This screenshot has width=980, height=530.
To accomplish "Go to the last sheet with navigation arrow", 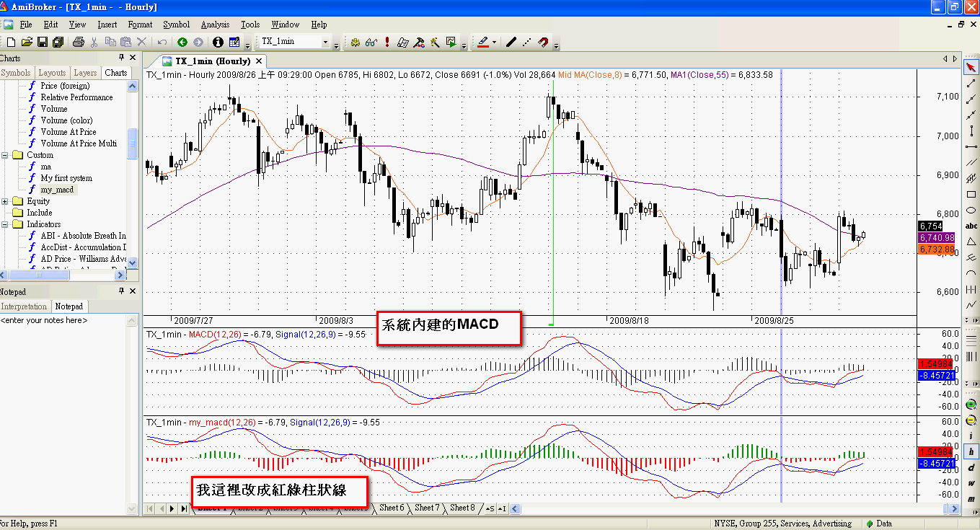I will pyautogui.click(x=183, y=508).
